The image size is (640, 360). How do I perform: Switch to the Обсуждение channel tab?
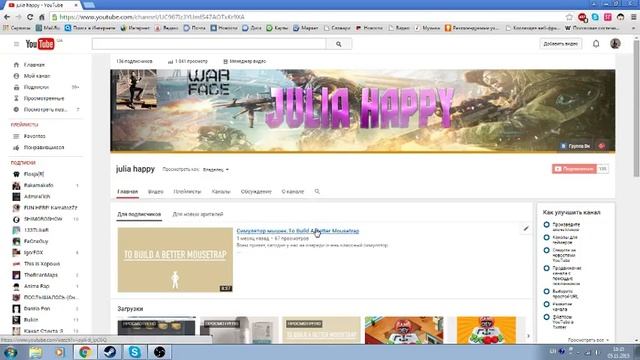click(256, 191)
